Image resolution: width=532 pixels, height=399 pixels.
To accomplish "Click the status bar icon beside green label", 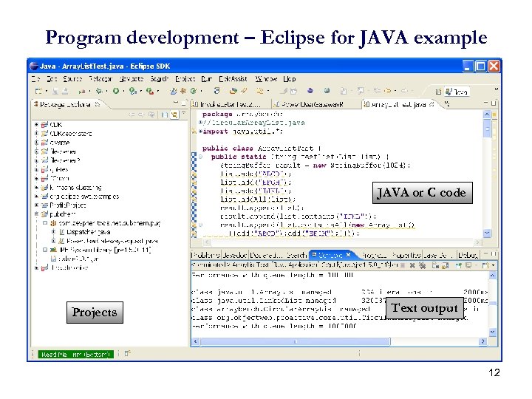I will point(128,353).
